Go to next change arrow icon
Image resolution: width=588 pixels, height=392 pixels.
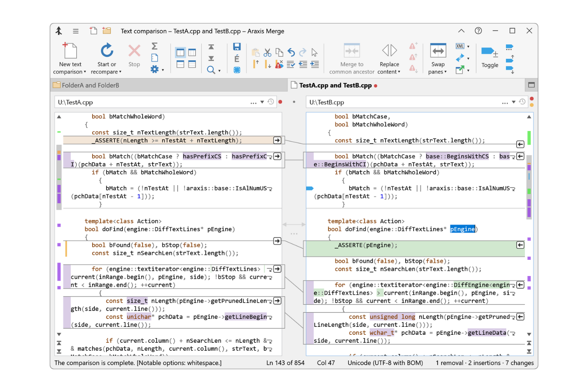pyautogui.click(x=267, y=64)
